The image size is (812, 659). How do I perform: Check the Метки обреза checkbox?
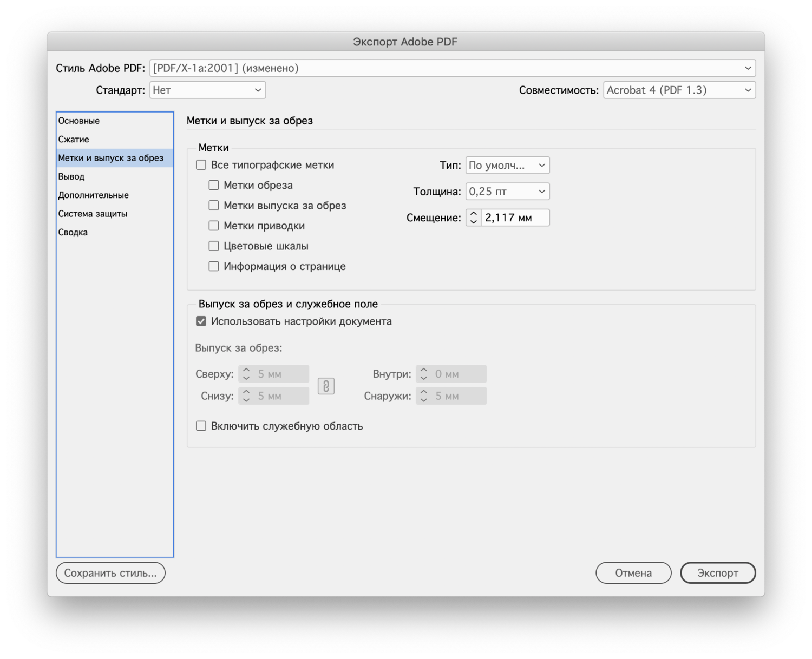(214, 185)
